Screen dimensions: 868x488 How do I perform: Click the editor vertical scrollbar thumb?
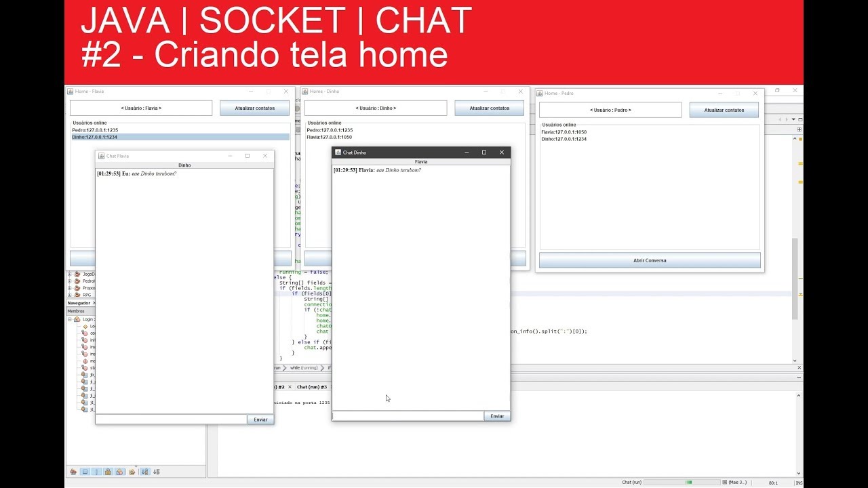pyautogui.click(x=795, y=278)
